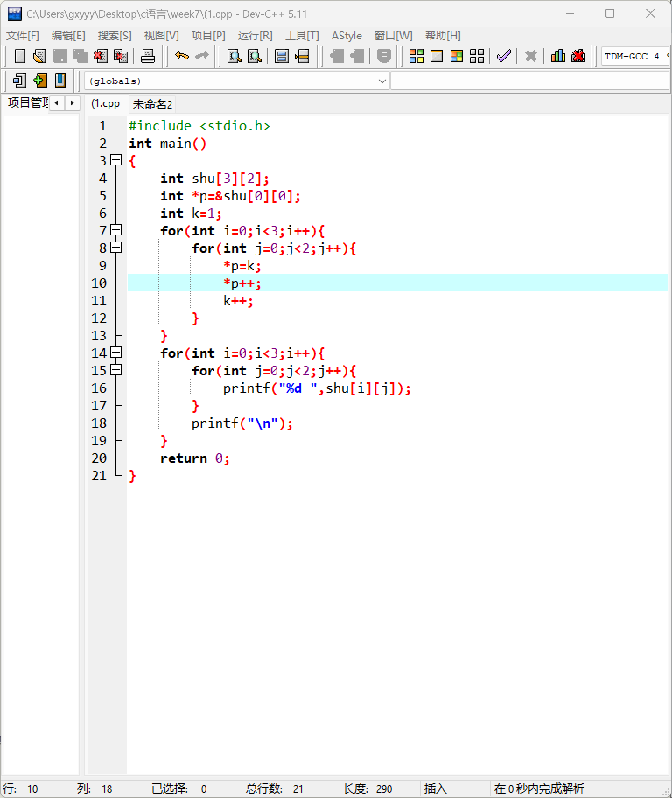Select the 项目管理 sidebar tab
Viewport: 672px width, 798px height.
click(28, 103)
